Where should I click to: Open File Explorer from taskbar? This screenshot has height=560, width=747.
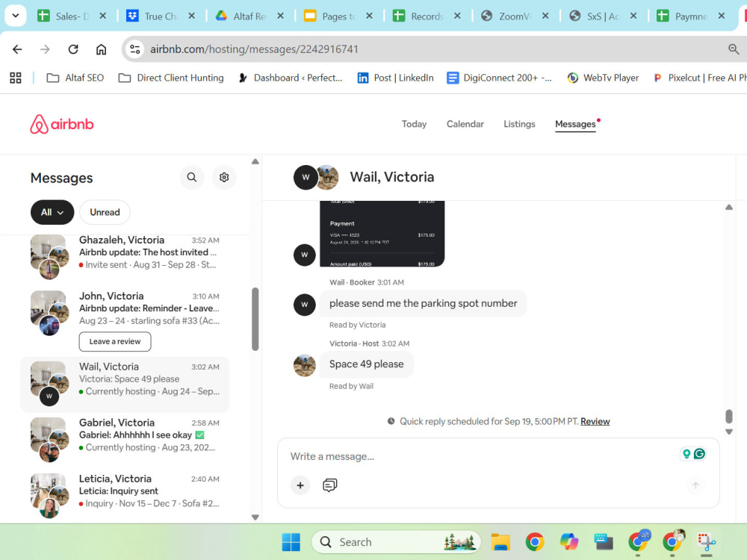[500, 542]
